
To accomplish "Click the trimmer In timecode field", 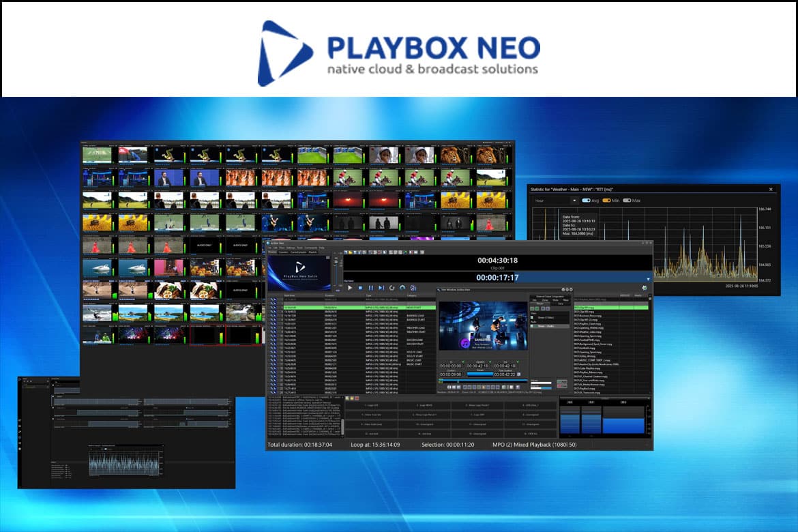I will pyautogui.click(x=450, y=366).
